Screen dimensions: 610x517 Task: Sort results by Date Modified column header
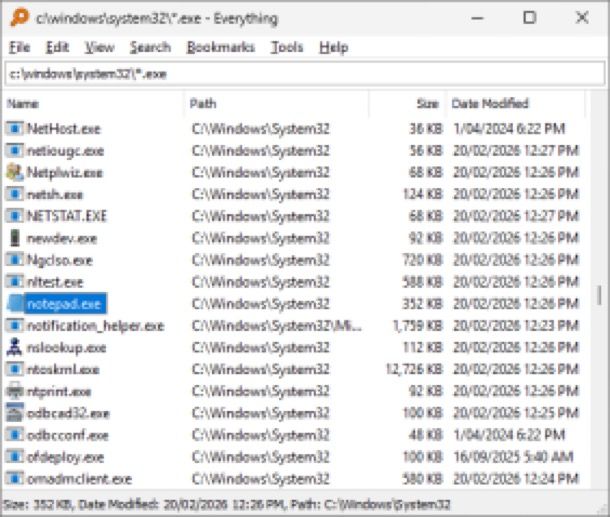pos(515,103)
